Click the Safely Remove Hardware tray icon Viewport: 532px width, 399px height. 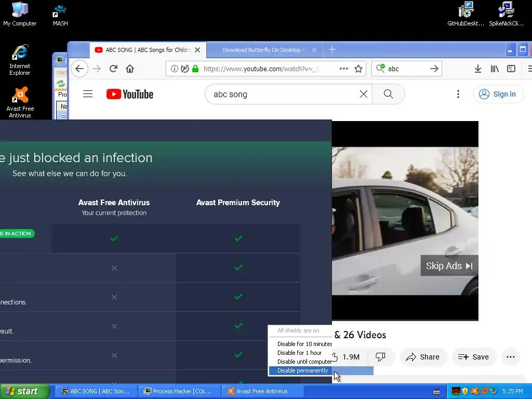point(494,391)
